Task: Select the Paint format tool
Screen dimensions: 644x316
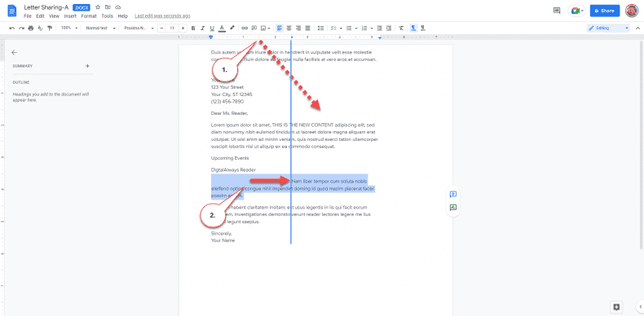Action: tap(50, 28)
